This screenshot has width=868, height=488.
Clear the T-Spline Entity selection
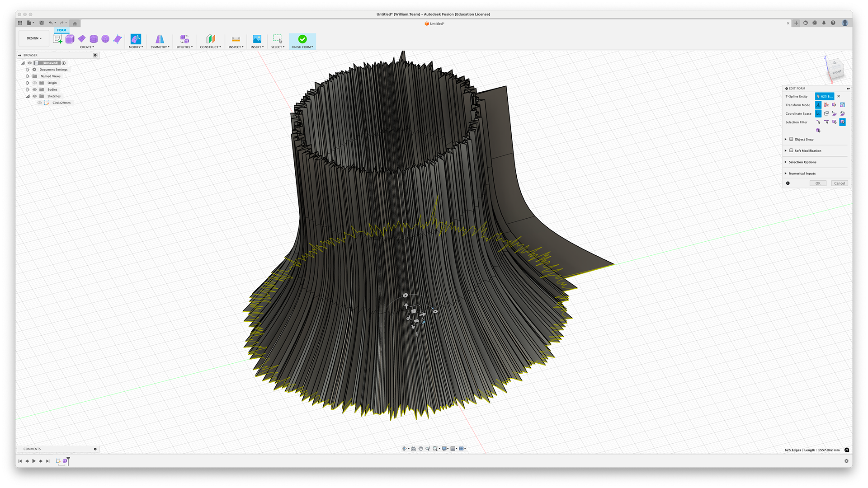[x=839, y=96]
